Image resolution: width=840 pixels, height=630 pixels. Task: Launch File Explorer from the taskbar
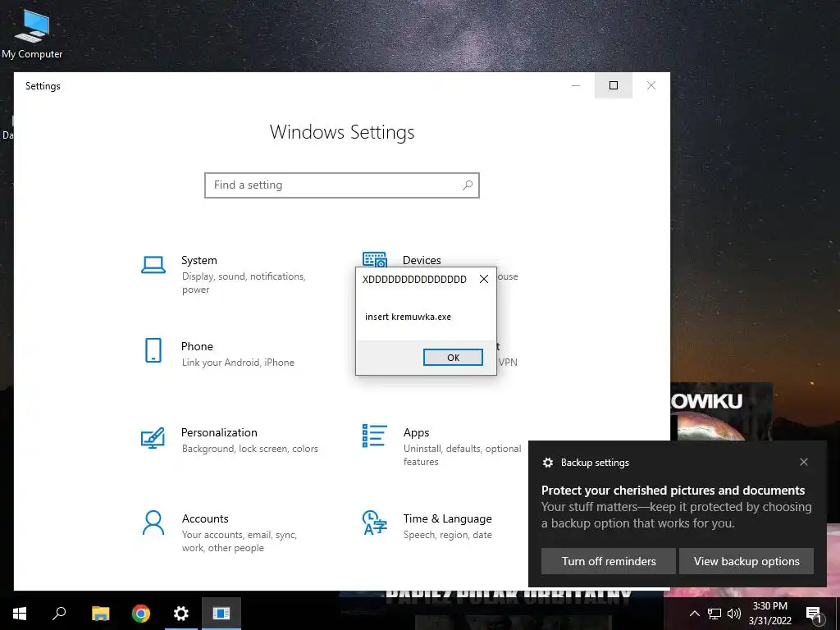(x=100, y=614)
